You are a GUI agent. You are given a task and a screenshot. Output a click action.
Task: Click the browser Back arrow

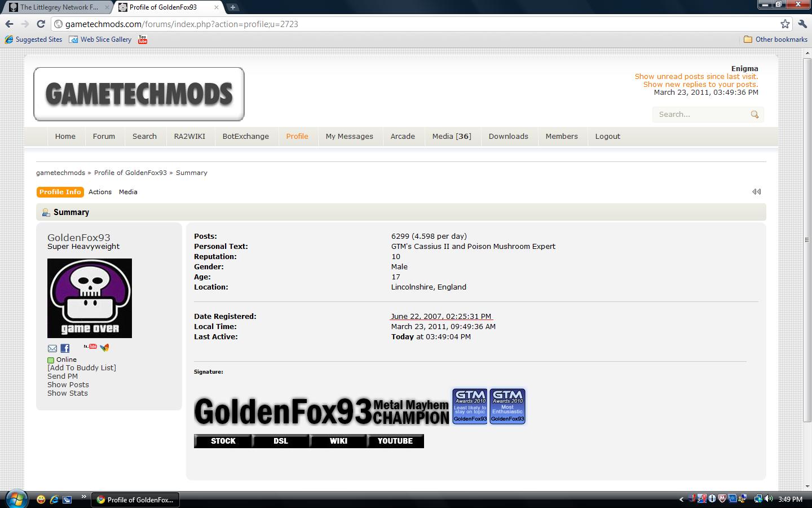(x=9, y=24)
